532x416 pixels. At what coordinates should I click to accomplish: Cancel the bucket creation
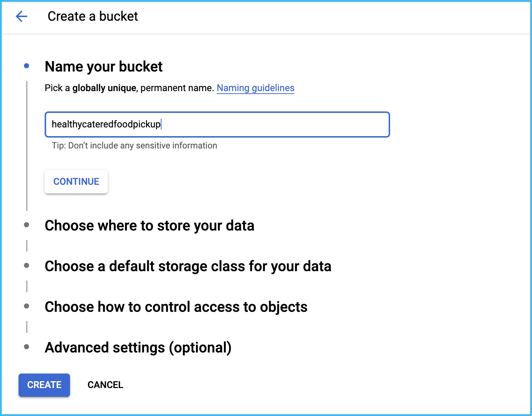click(x=105, y=385)
